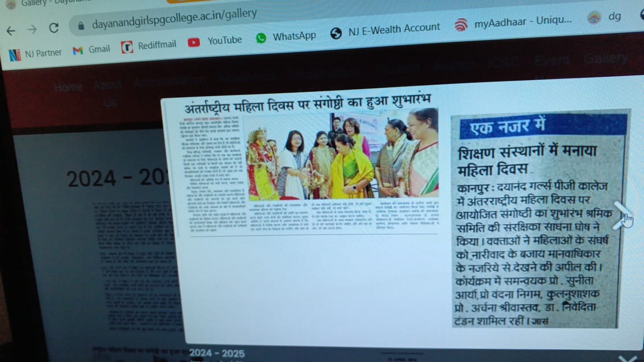The width and height of the screenshot is (644, 362).
Task: Open the Event menu item
Action: (x=551, y=61)
